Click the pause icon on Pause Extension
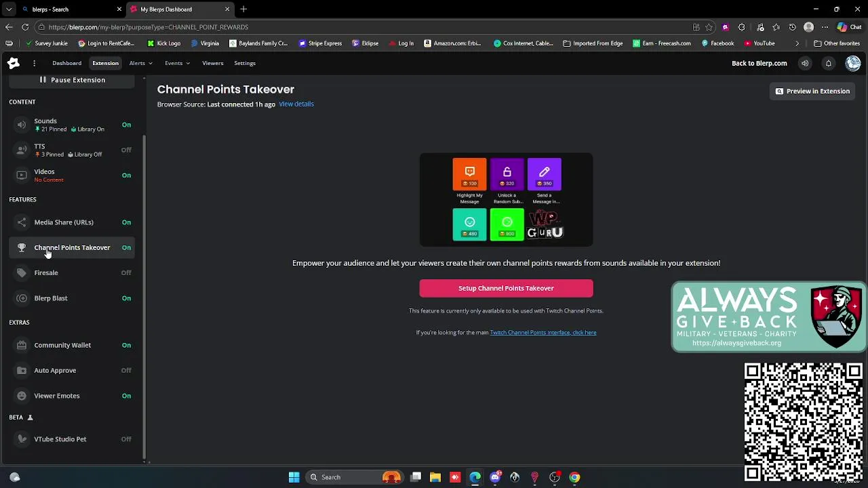868x488 pixels. point(43,80)
